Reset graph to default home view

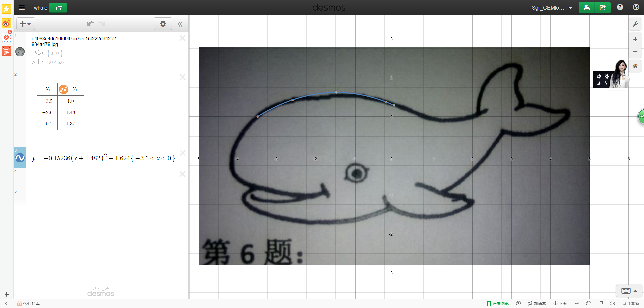635,66
